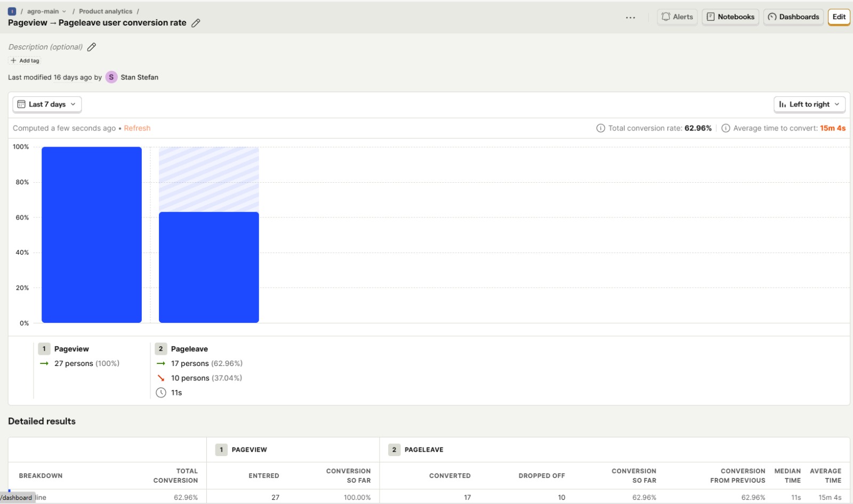The image size is (853, 504).
Task: Edit the insight title pencil icon
Action: coord(196,23)
